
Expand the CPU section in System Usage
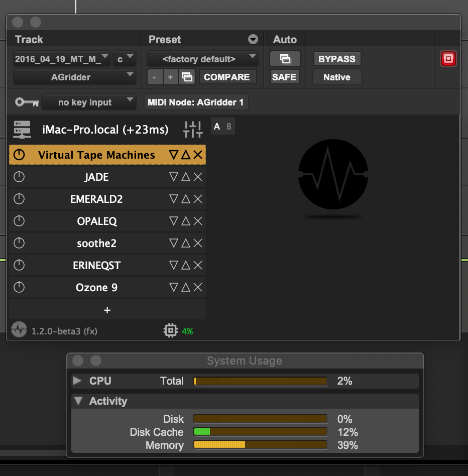(x=78, y=381)
